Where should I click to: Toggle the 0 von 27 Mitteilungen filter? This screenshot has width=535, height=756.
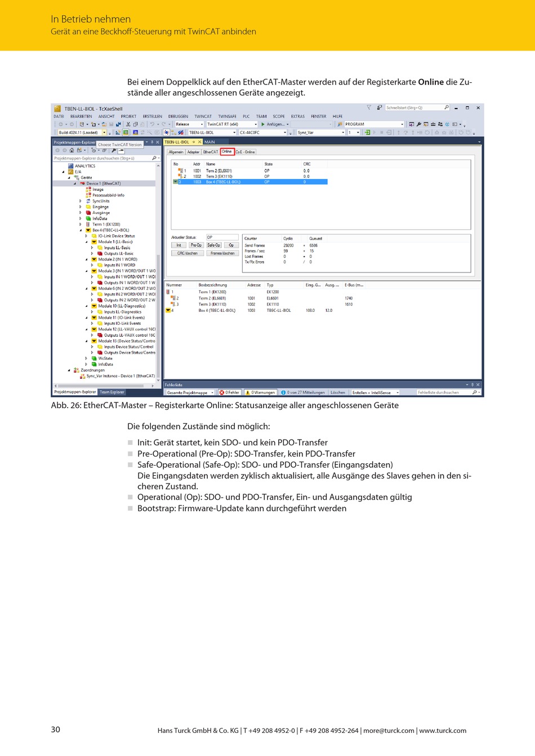303,392
